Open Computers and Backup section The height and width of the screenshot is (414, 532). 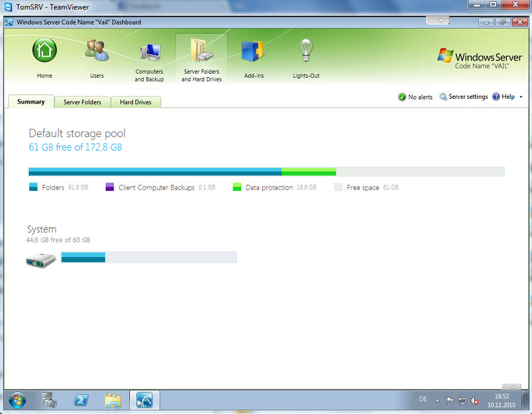(x=149, y=54)
